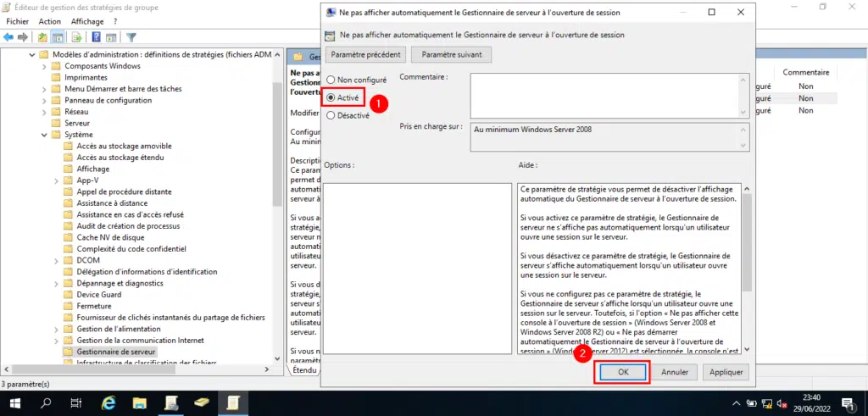Switch to the 'Étendu' tab at the bottom

point(304,369)
